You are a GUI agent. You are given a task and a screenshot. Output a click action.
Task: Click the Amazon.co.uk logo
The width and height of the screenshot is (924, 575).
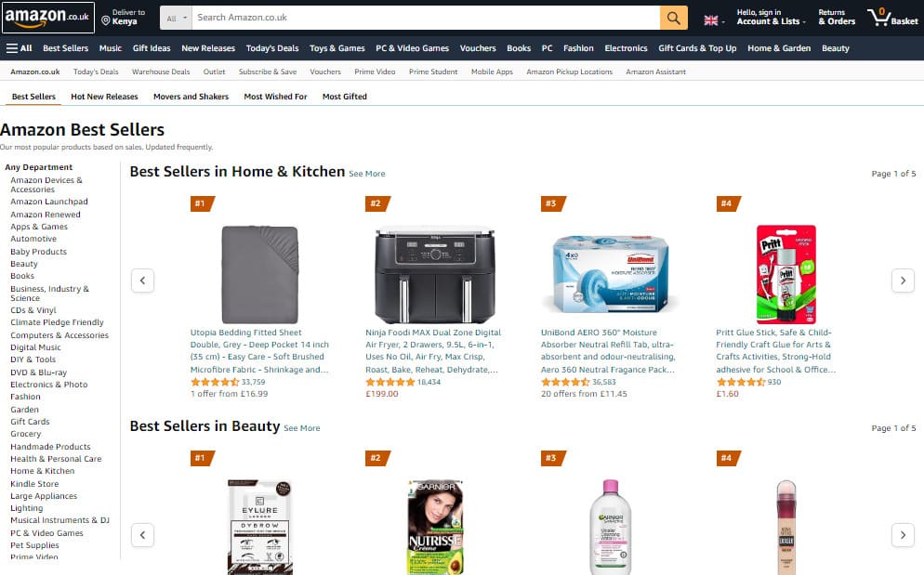pyautogui.click(x=47, y=17)
